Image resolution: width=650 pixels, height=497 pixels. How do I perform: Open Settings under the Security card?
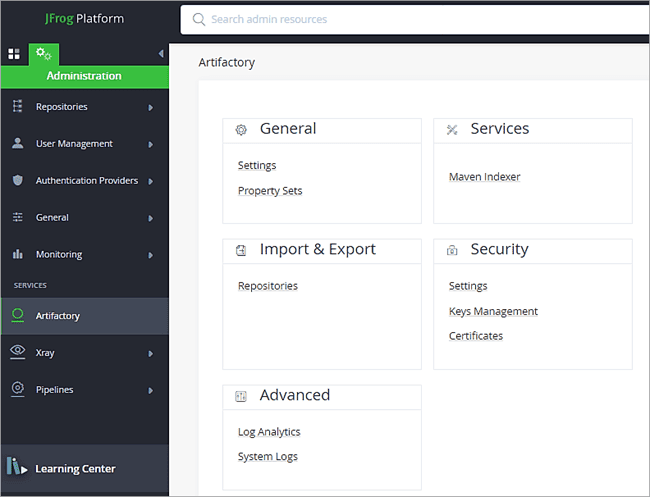[468, 286]
